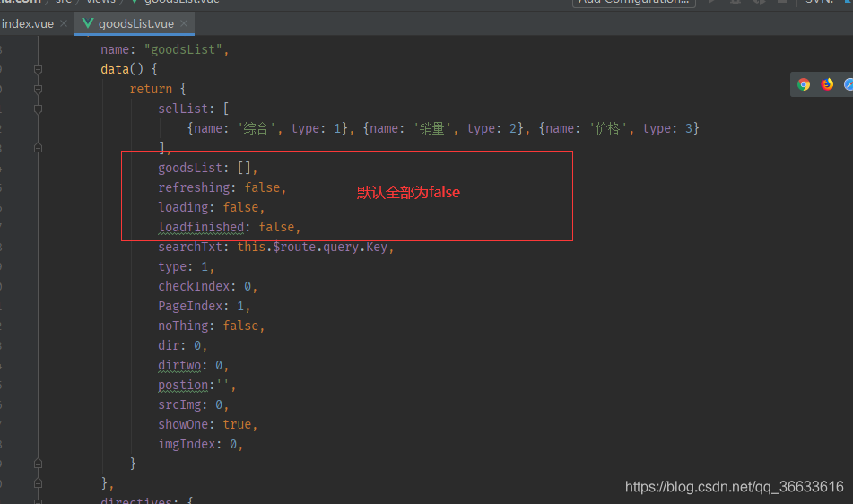This screenshot has height=504, width=853.
Task: Click the underlined 'loadfinished' property
Action: 201,227
